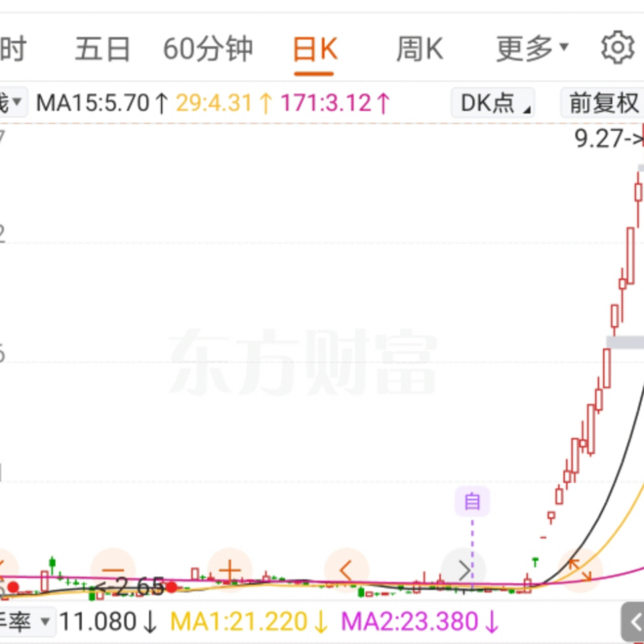Move chart left with left arrow
644x644 pixels.
(346, 570)
